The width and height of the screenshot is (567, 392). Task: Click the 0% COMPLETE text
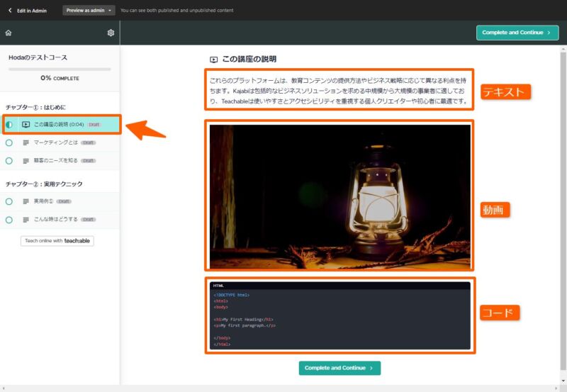coord(60,78)
